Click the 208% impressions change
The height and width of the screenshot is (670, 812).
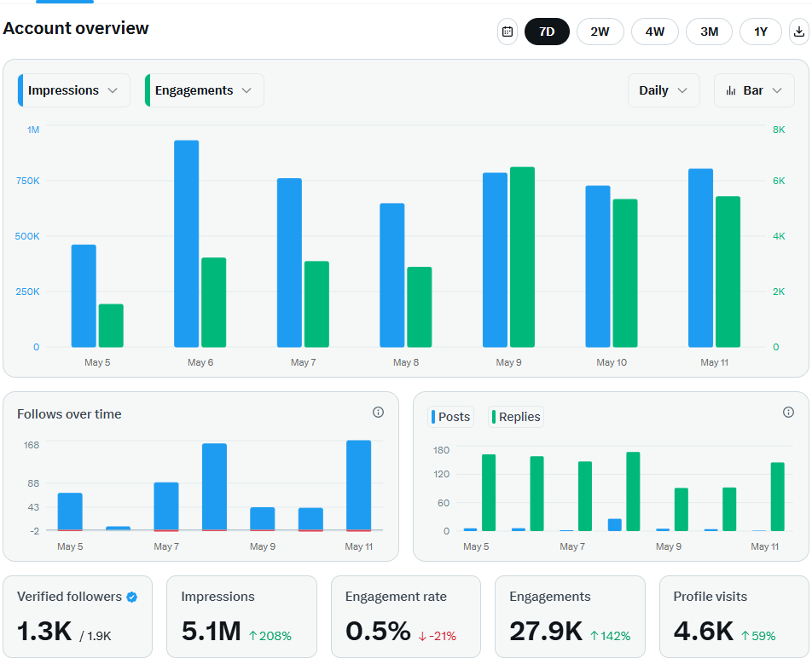pos(270,636)
